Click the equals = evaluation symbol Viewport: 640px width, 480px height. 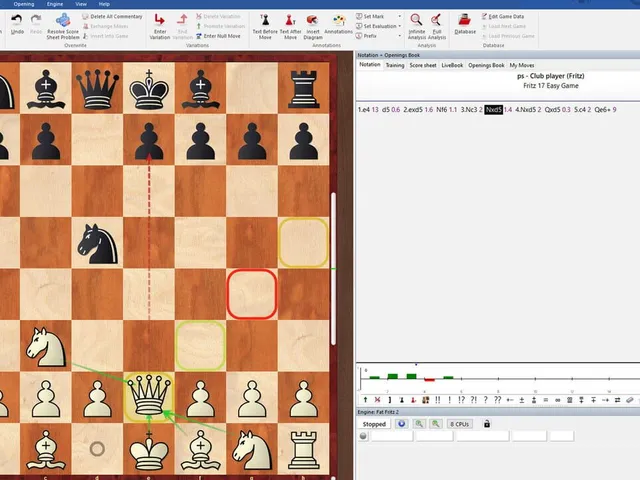click(546, 400)
